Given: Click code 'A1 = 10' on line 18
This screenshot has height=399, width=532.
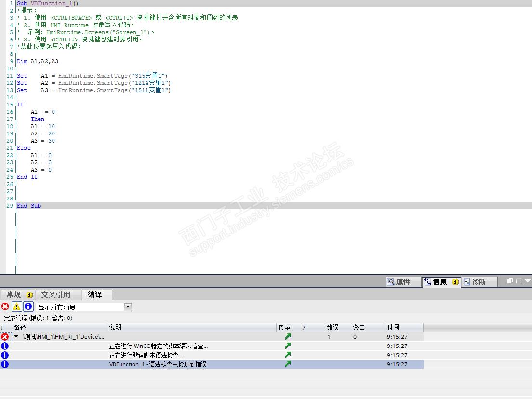Looking at the screenshot, I should click(x=43, y=126).
